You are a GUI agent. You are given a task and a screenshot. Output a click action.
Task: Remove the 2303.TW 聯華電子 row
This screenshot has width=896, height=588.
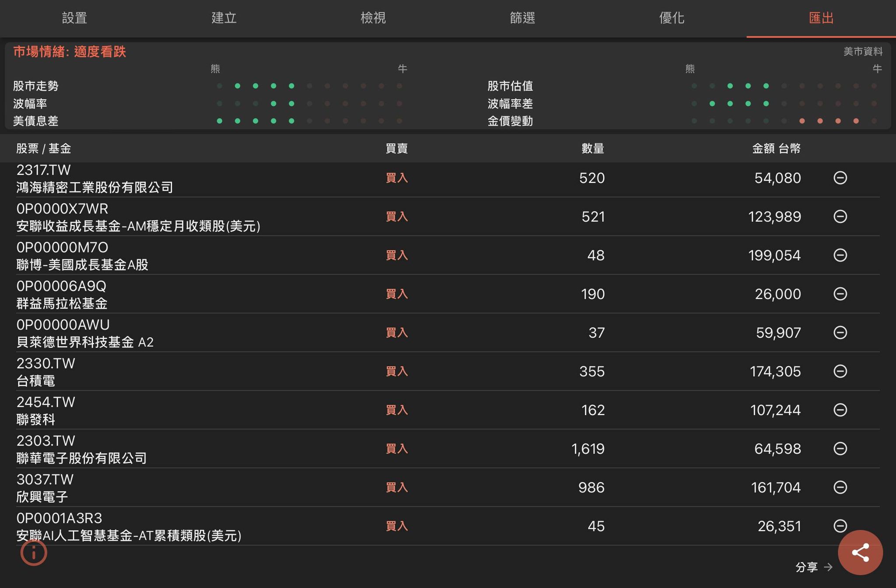point(840,448)
